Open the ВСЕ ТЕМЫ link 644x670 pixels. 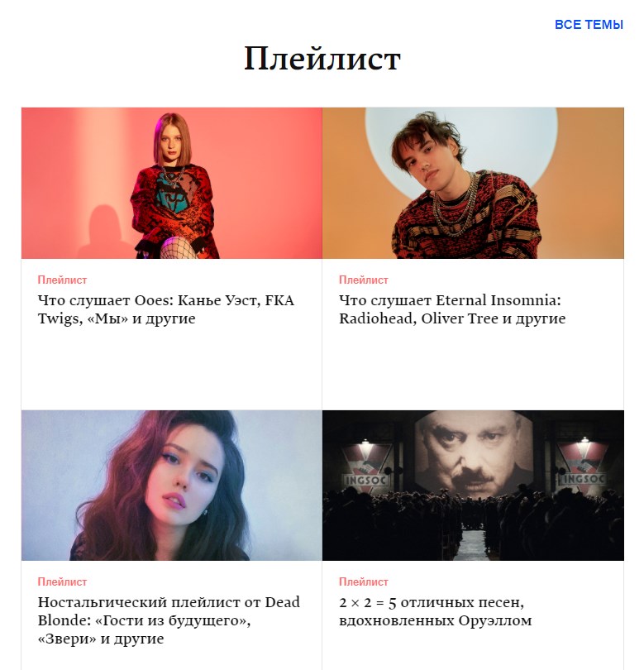pos(589,24)
